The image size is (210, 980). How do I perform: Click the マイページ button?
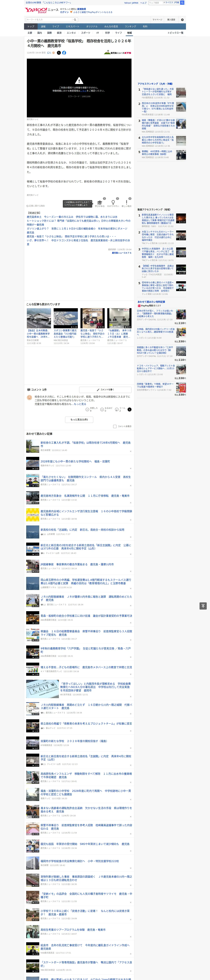coord(157,19)
